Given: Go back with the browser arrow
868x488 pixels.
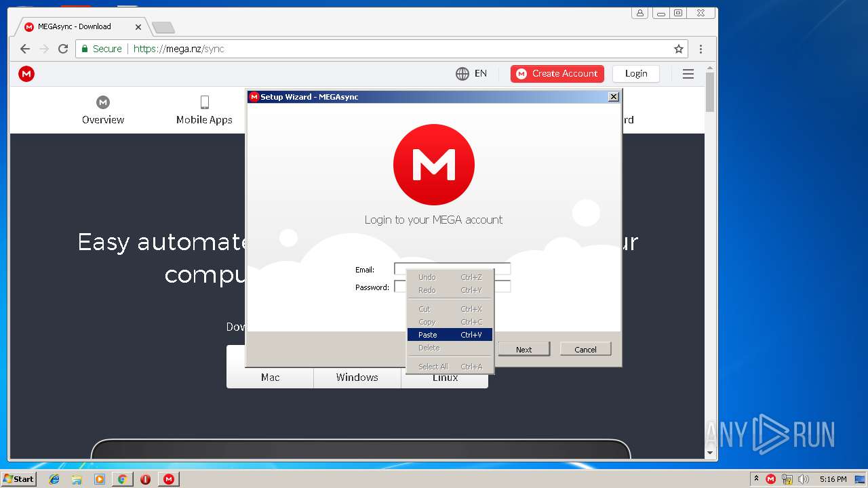Looking at the screenshot, I should click(x=25, y=49).
